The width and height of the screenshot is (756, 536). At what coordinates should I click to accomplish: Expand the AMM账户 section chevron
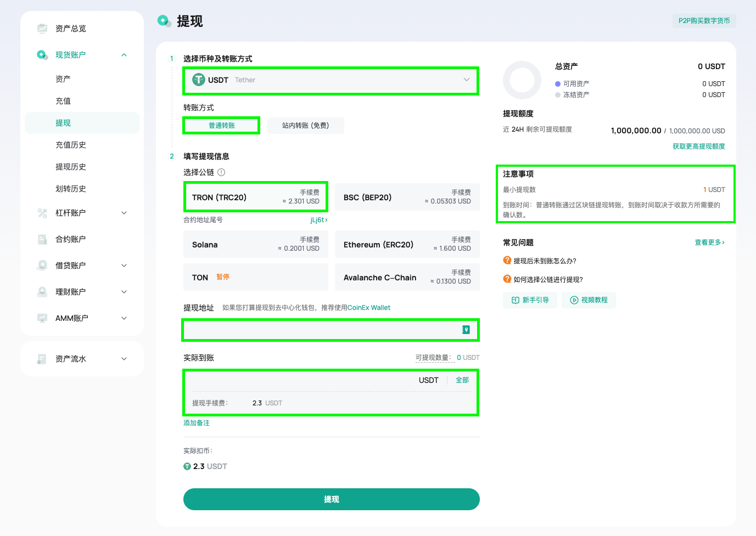124,318
